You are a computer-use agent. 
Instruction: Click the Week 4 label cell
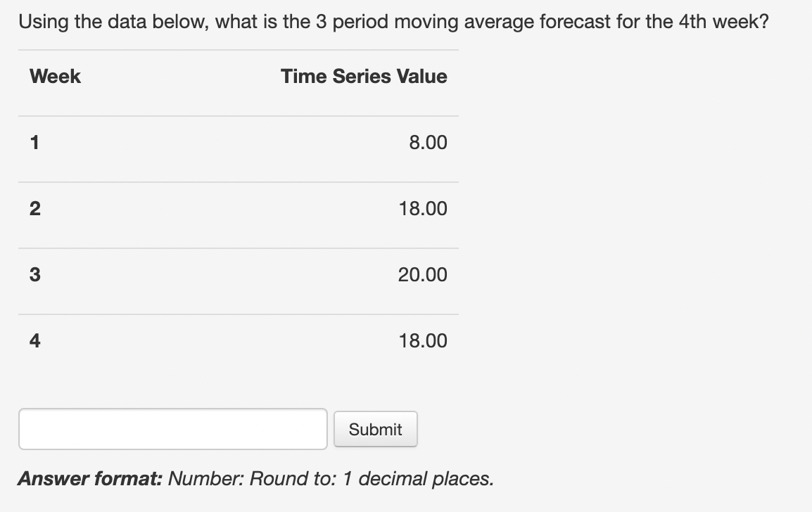(x=34, y=340)
